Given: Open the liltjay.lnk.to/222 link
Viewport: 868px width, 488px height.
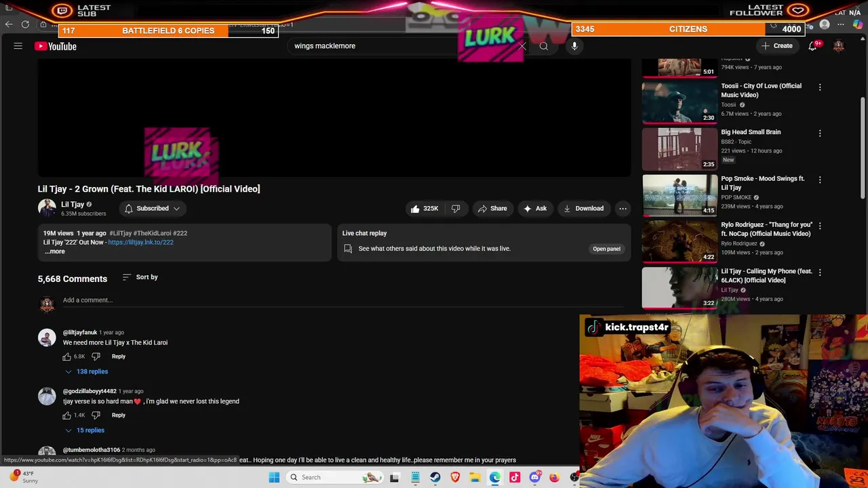Looking at the screenshot, I should click(140, 242).
